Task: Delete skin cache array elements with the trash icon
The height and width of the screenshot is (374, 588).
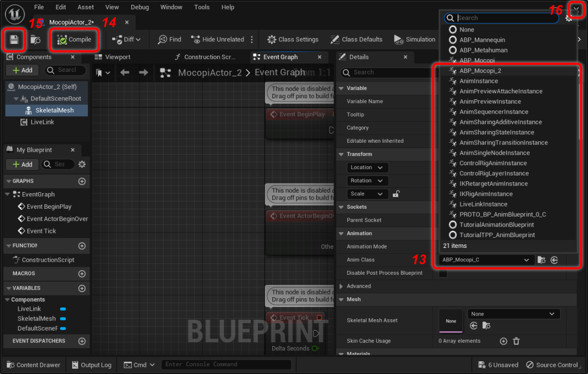Action: tap(516, 341)
